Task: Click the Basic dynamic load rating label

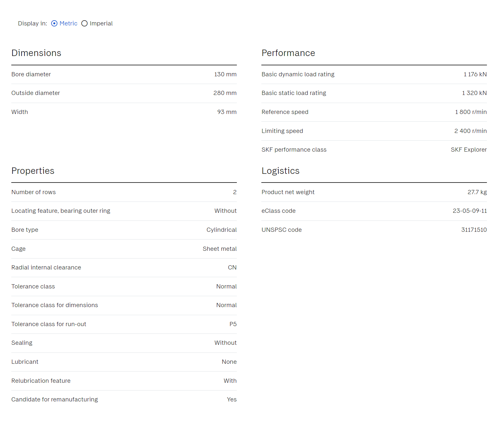Action: click(298, 74)
